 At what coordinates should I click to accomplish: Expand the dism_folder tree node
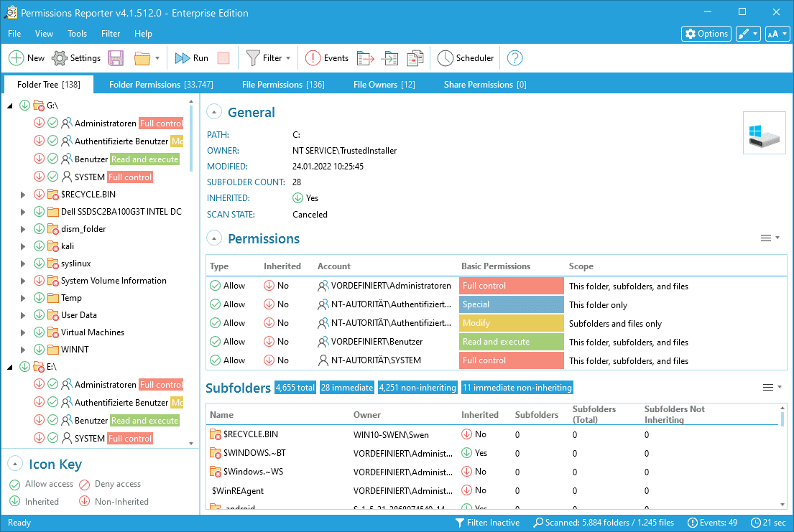pyautogui.click(x=23, y=229)
